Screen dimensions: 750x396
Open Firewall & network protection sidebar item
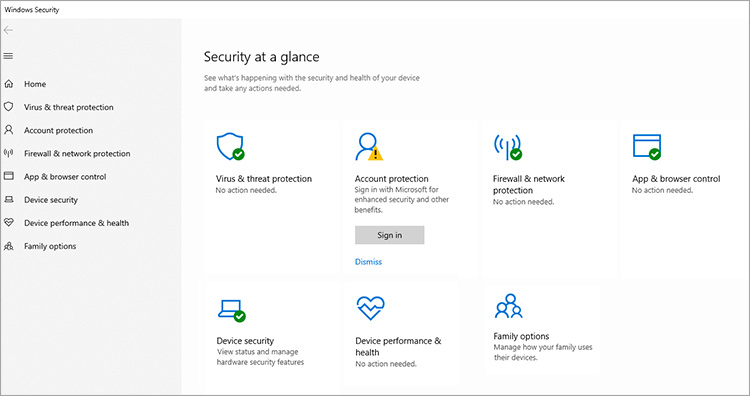pyautogui.click(x=77, y=154)
